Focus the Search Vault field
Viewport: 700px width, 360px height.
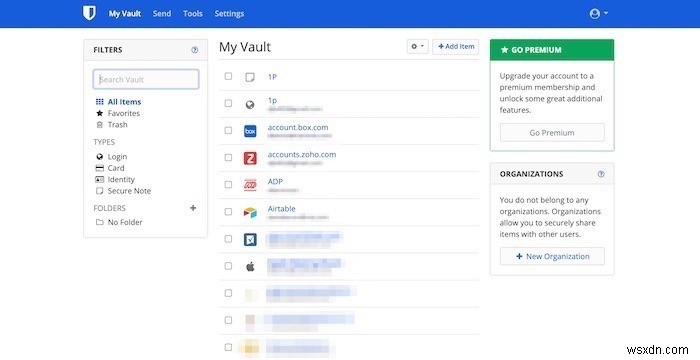pos(146,80)
